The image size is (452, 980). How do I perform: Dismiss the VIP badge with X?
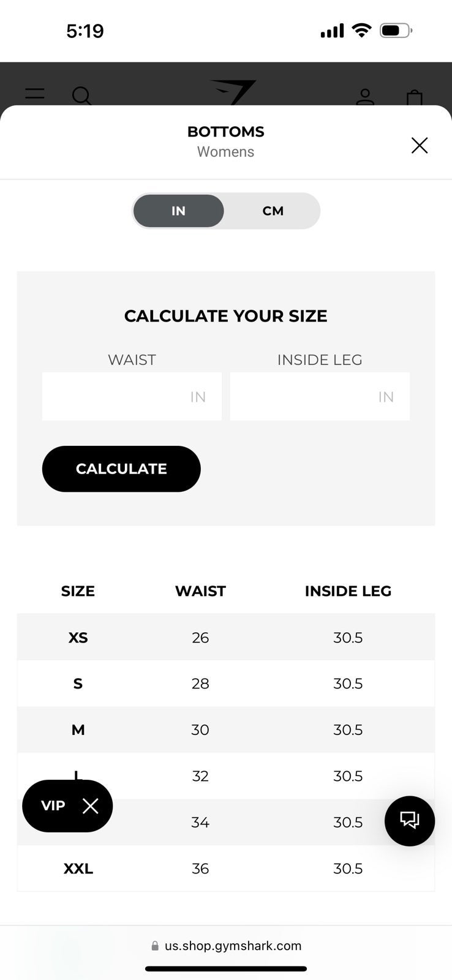pyautogui.click(x=90, y=806)
